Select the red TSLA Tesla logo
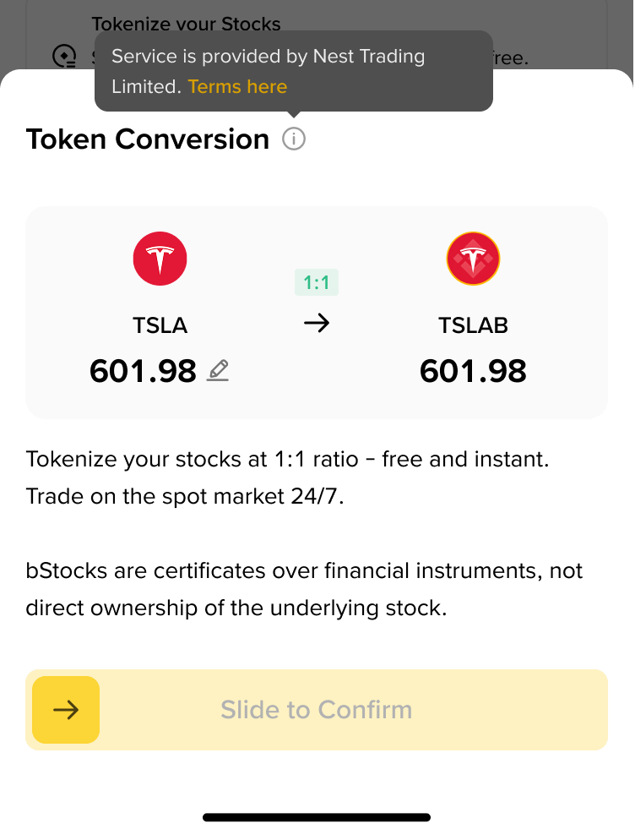Screen dimensions: 635x840 coord(160,259)
